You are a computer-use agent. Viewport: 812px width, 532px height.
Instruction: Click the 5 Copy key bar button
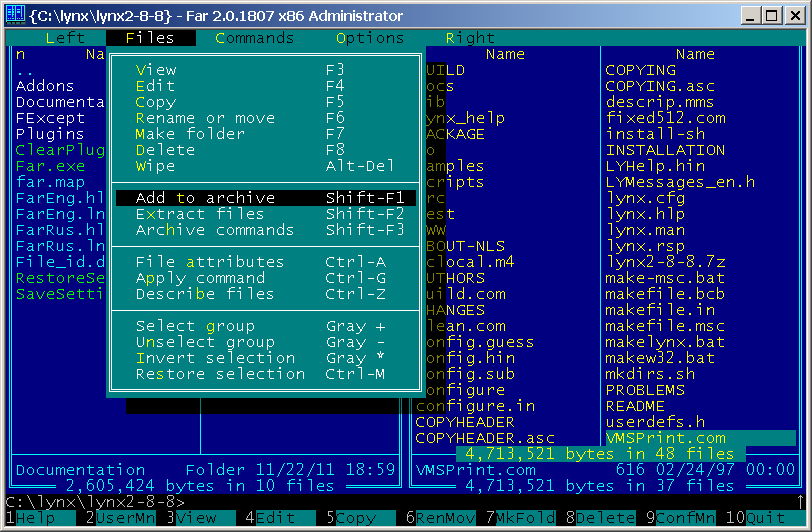point(352,517)
